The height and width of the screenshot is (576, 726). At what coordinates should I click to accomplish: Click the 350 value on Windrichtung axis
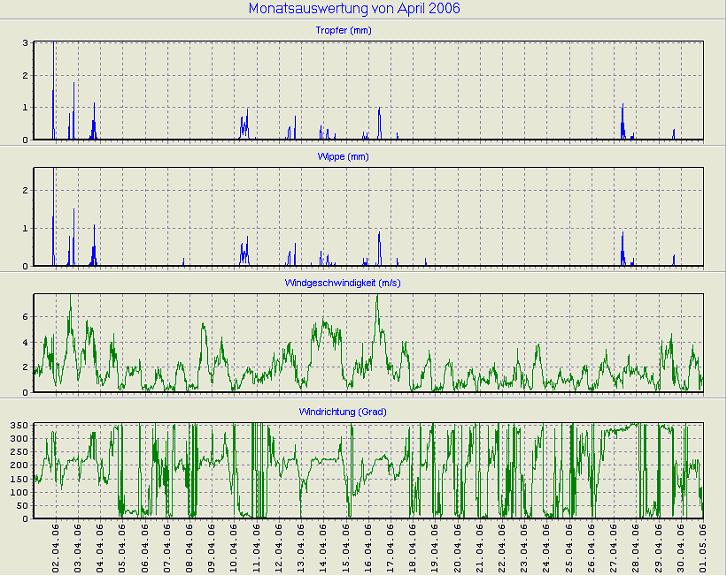click(18, 426)
